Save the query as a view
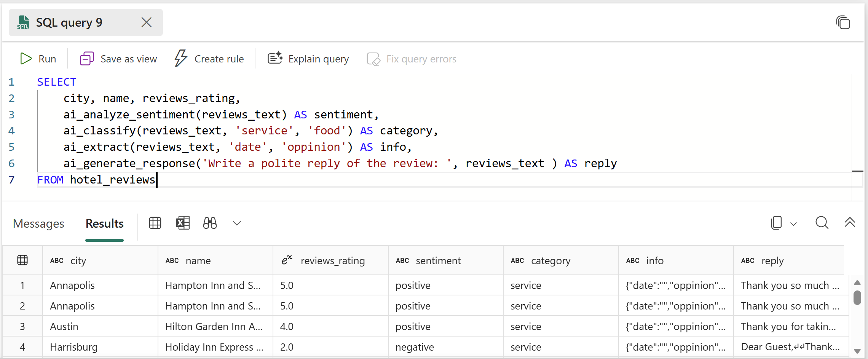The image size is (868, 359). [x=118, y=59]
